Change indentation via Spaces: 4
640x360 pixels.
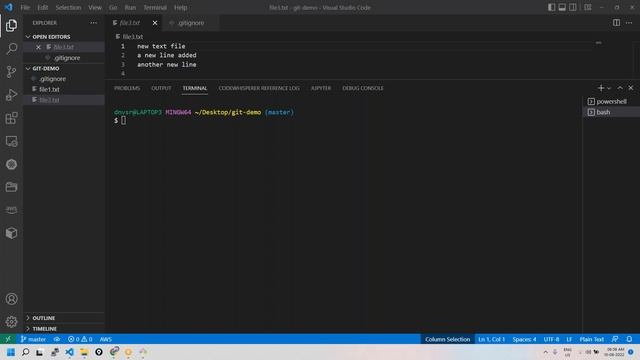click(524, 339)
